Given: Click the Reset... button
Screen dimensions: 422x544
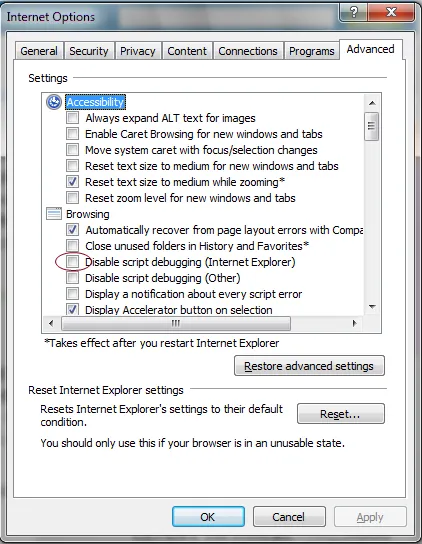Looking at the screenshot, I should tap(340, 414).
